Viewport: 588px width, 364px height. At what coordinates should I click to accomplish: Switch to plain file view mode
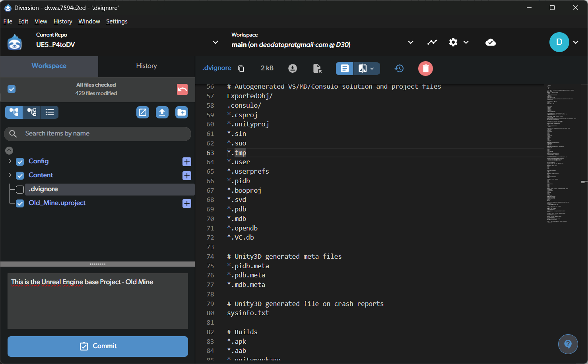tap(345, 68)
